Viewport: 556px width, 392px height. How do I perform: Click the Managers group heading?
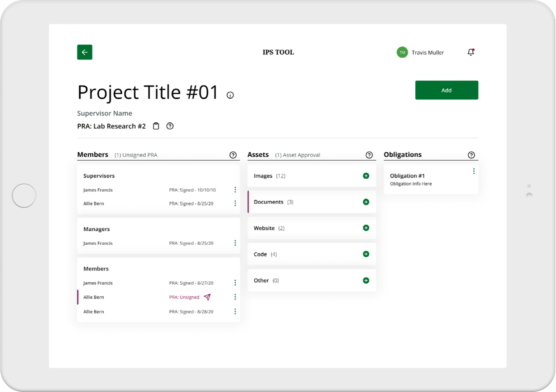[96, 229]
